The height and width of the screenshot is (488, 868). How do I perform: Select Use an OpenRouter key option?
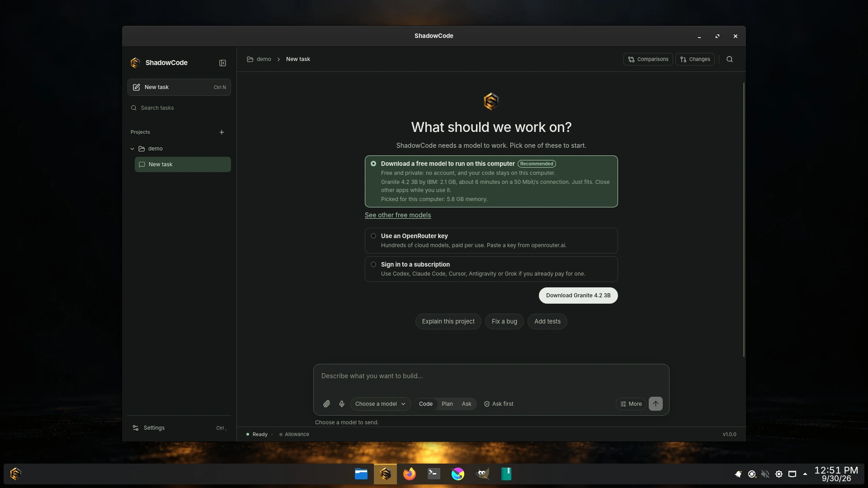(x=491, y=240)
